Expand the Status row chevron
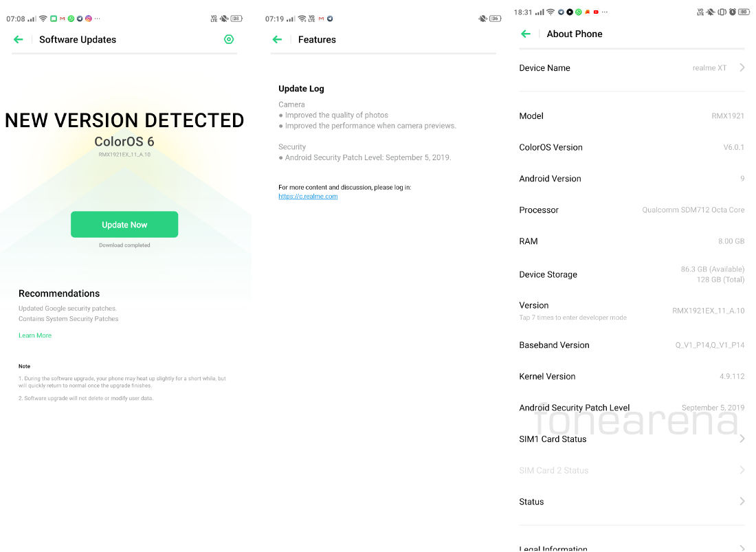Viewport: 756px width, 552px height. (x=742, y=502)
